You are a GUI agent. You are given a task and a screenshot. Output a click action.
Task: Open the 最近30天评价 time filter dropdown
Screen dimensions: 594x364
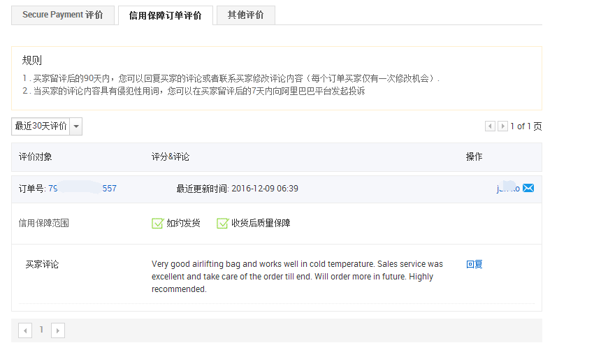pos(41,126)
